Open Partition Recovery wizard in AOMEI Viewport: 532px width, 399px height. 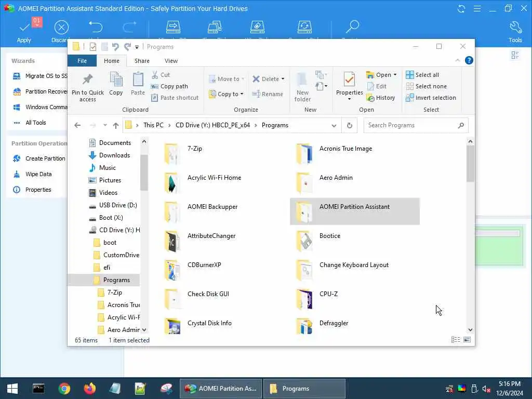(40, 91)
